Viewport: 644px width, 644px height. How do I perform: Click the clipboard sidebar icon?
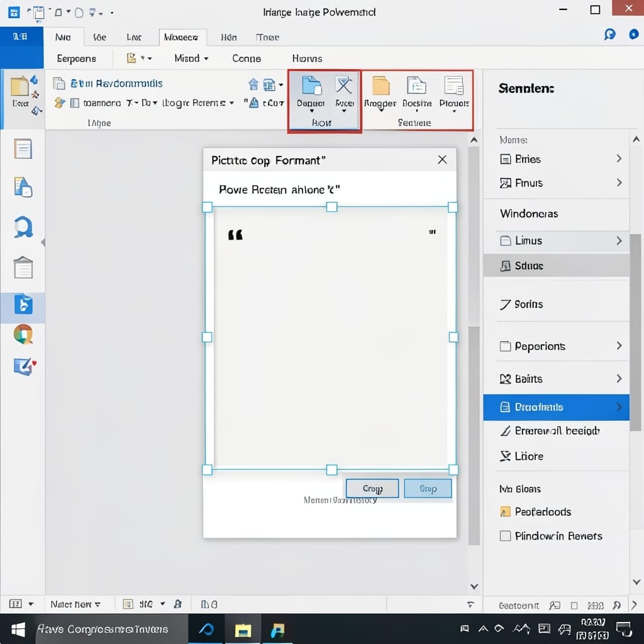[23, 267]
